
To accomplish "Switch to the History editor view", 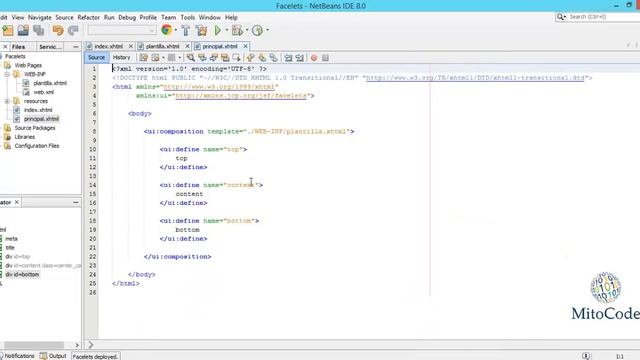I will [x=121, y=58].
